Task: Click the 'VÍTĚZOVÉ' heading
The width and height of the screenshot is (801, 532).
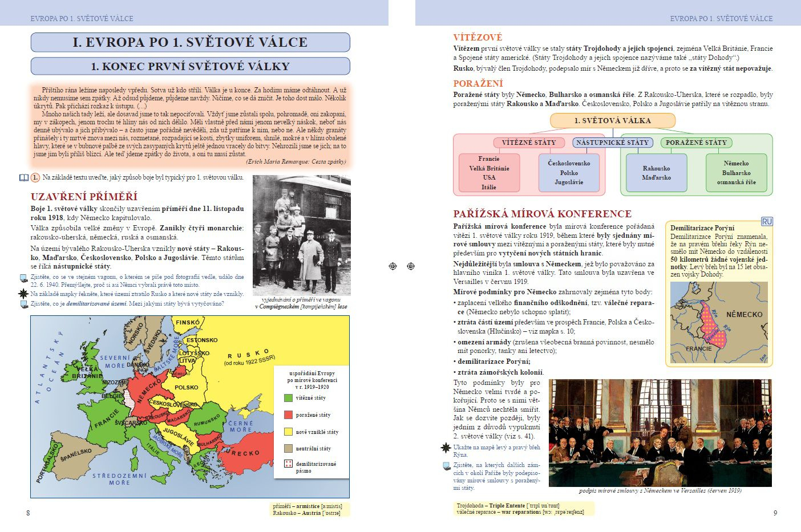Action: tap(478, 38)
